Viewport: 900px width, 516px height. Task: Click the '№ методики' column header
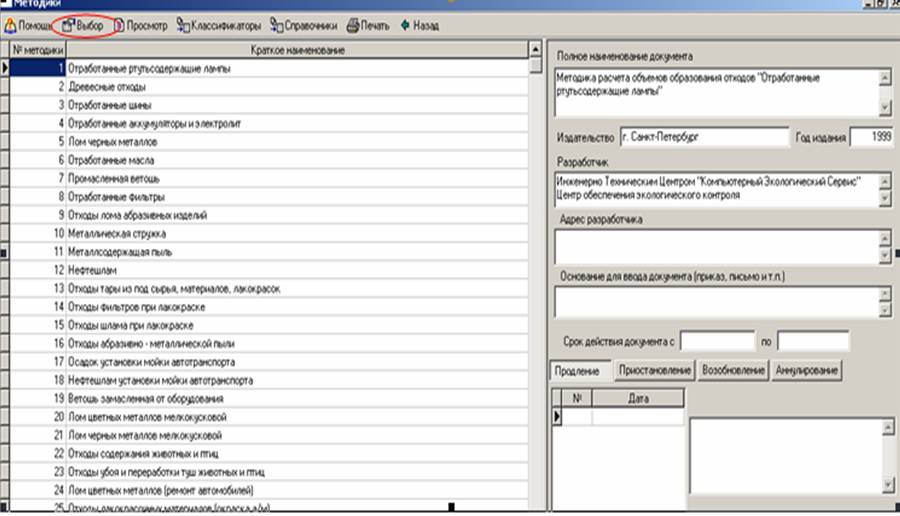tap(39, 50)
